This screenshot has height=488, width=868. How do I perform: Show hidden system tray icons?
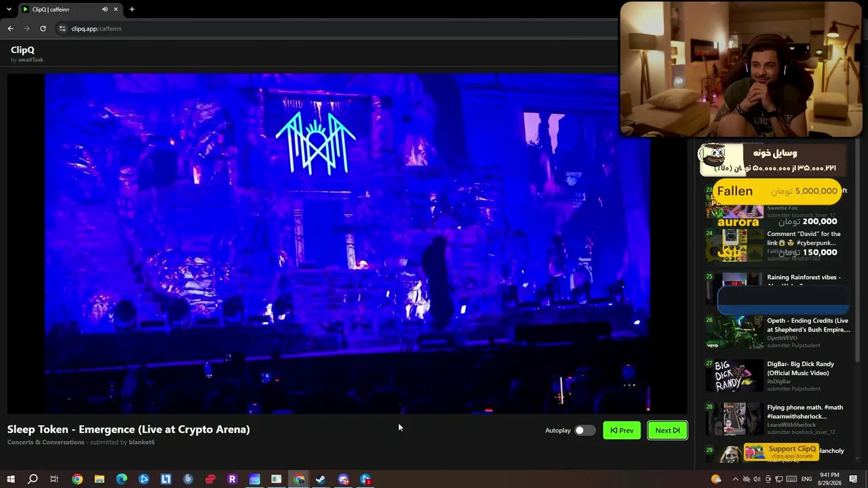tap(735, 479)
